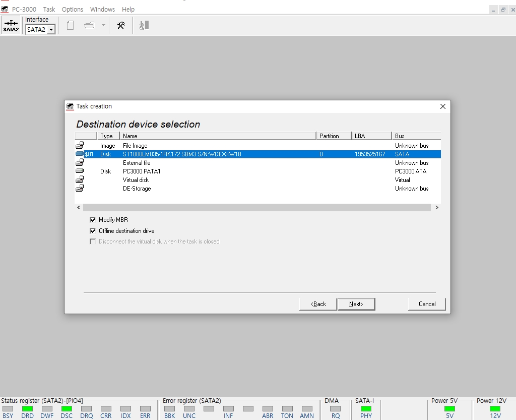516x420 pixels.
Task: Click the <Back button
Action: coord(318,304)
